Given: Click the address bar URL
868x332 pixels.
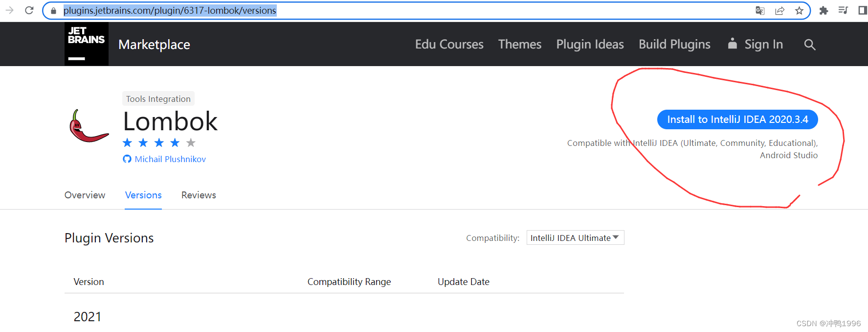Looking at the screenshot, I should point(170,10).
